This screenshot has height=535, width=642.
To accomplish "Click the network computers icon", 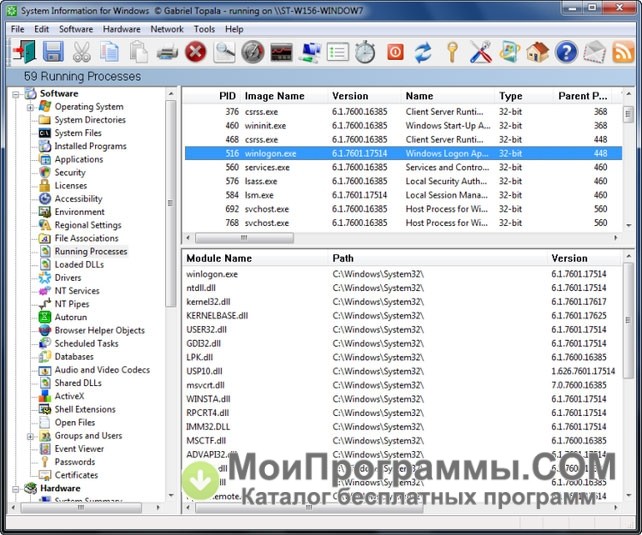I will (x=310, y=52).
